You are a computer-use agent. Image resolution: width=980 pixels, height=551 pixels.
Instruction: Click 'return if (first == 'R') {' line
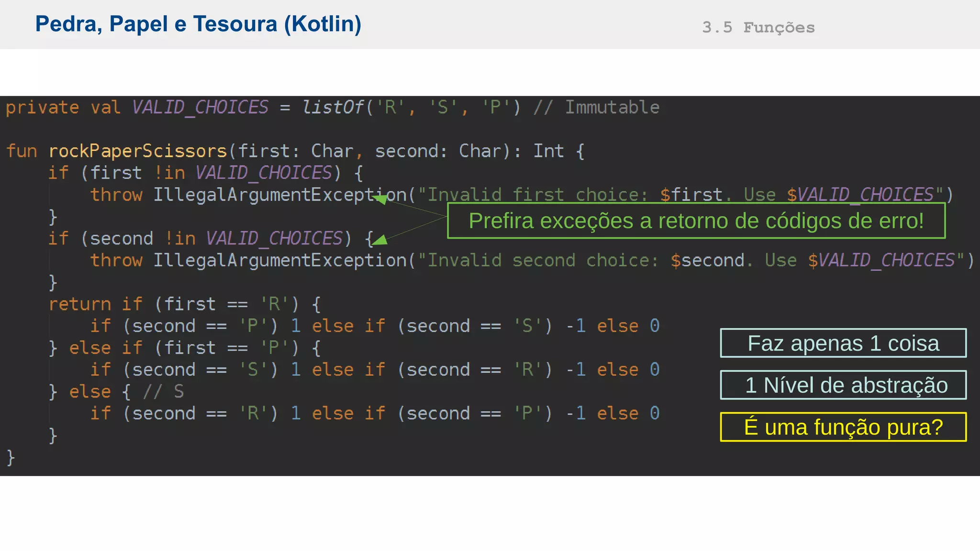pyautogui.click(x=185, y=304)
